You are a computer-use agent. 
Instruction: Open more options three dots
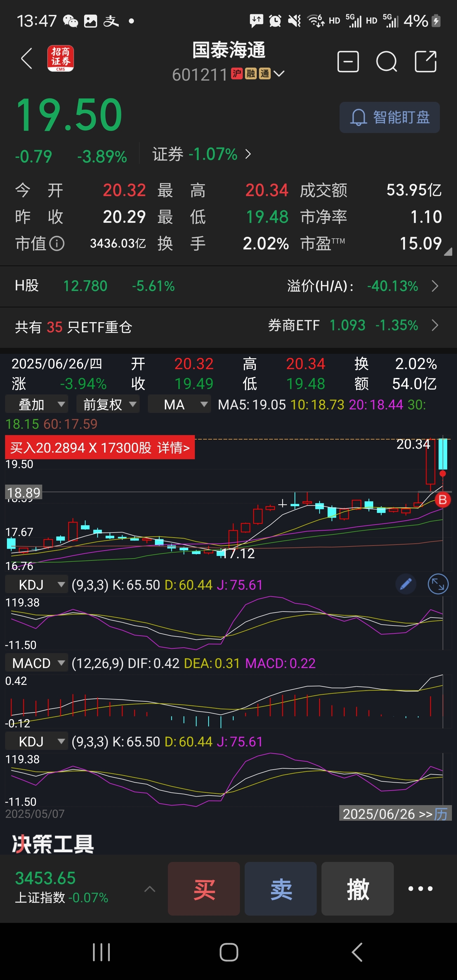420,889
